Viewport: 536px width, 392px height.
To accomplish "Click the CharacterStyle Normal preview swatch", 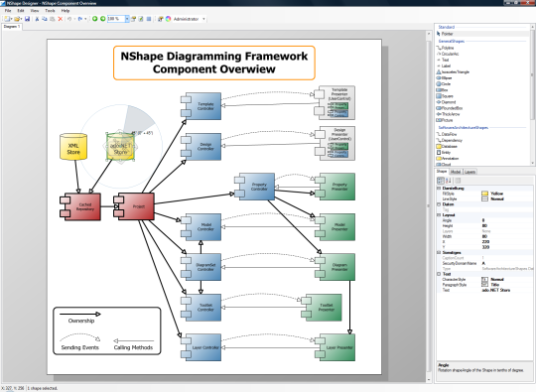I will pyautogui.click(x=484, y=279).
